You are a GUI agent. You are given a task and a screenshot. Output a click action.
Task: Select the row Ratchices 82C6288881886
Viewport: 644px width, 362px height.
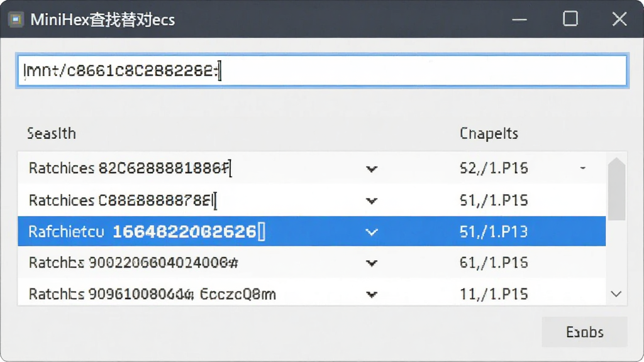point(311,168)
